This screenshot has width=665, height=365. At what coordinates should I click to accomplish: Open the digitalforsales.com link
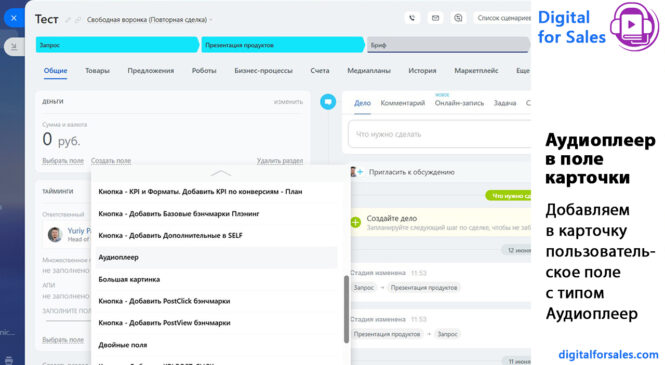click(x=608, y=354)
